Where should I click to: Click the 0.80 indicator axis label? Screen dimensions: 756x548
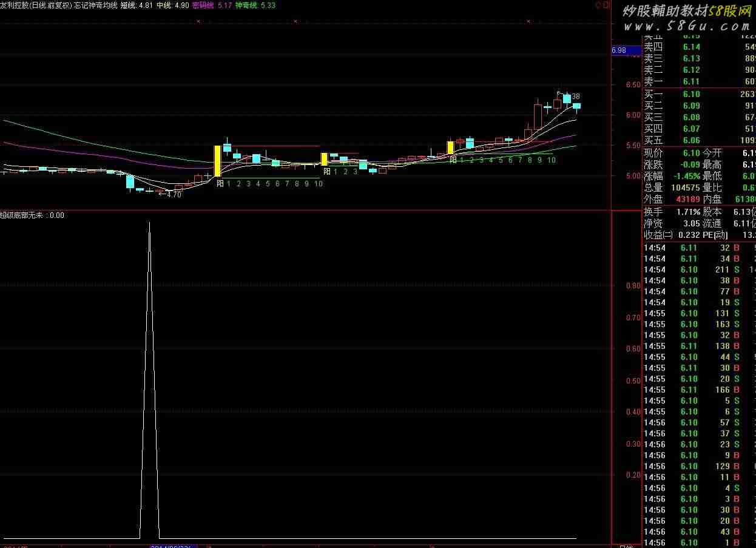[633, 286]
